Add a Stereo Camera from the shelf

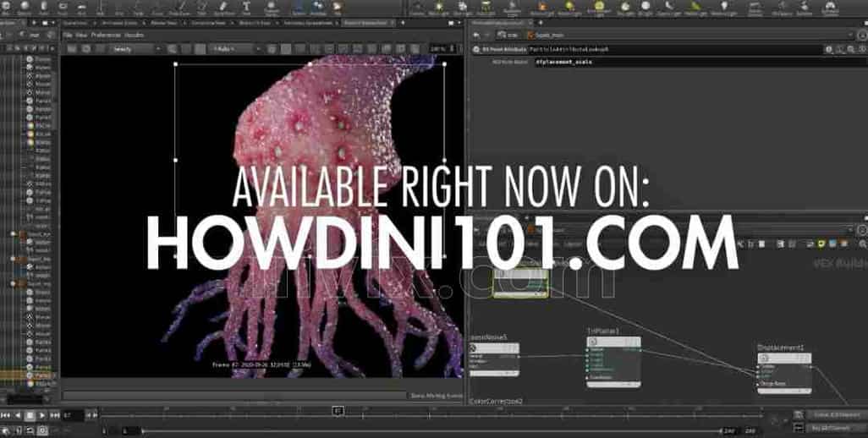tap(755, 8)
